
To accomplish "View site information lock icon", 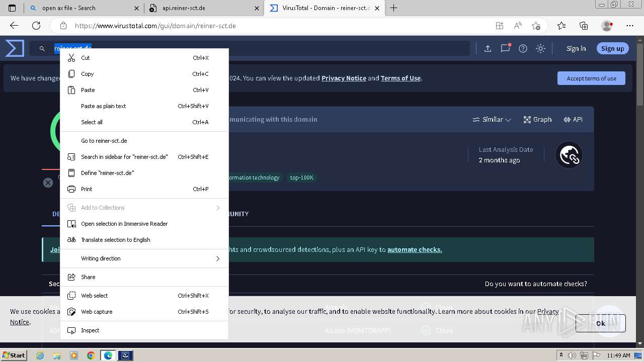I will coord(63,26).
